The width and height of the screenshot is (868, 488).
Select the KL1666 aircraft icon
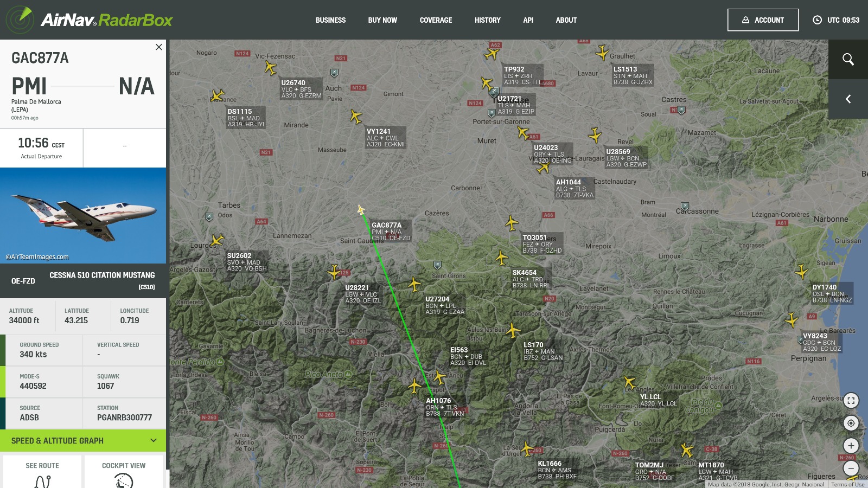pyautogui.click(x=527, y=448)
